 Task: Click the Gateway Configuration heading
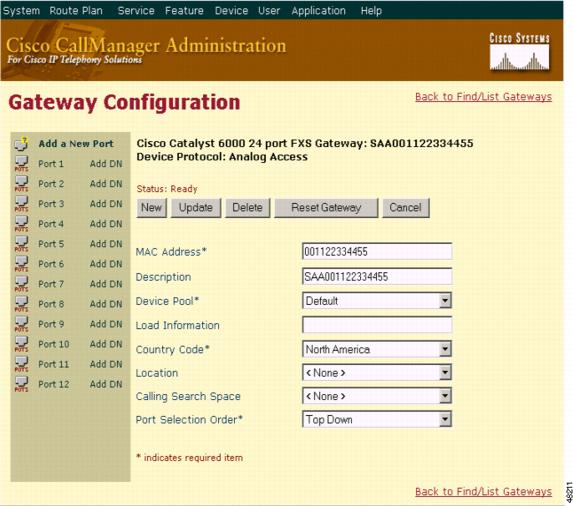(124, 102)
